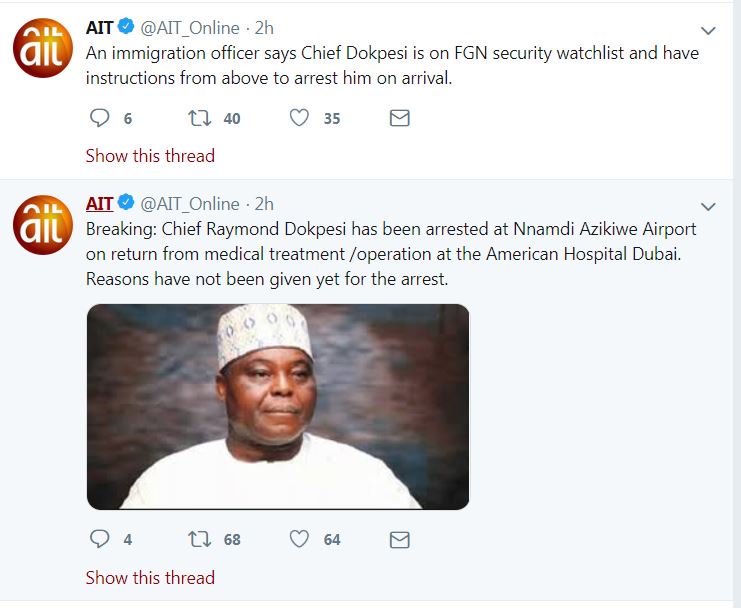Direct message icon on first tweet
The width and height of the screenshot is (741, 608).
click(x=399, y=118)
